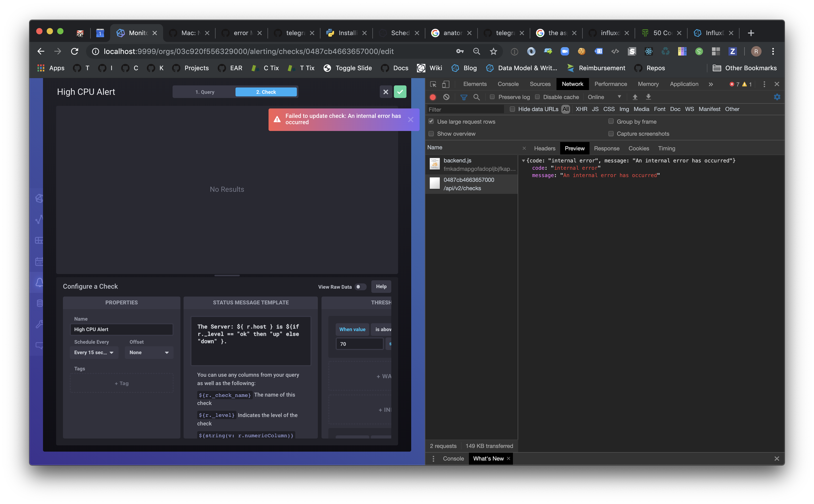Open the Schedule Every dropdown
Viewport: 814px width, 504px height.
[94, 352]
